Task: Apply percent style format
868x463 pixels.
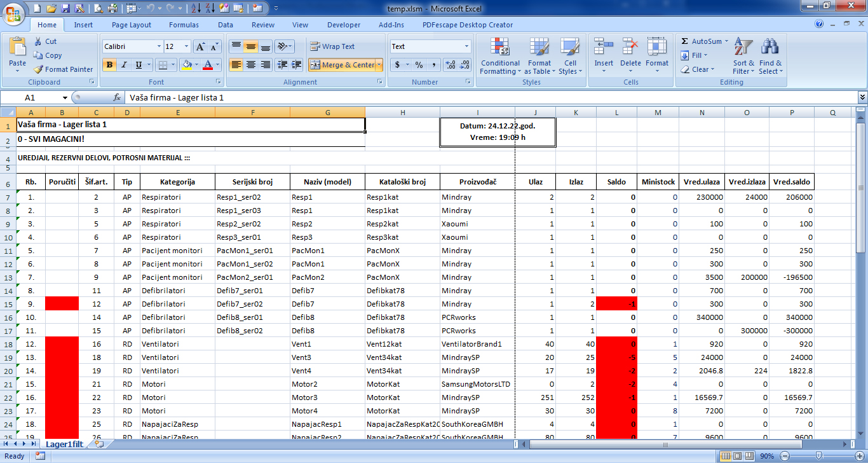Action: (419, 65)
